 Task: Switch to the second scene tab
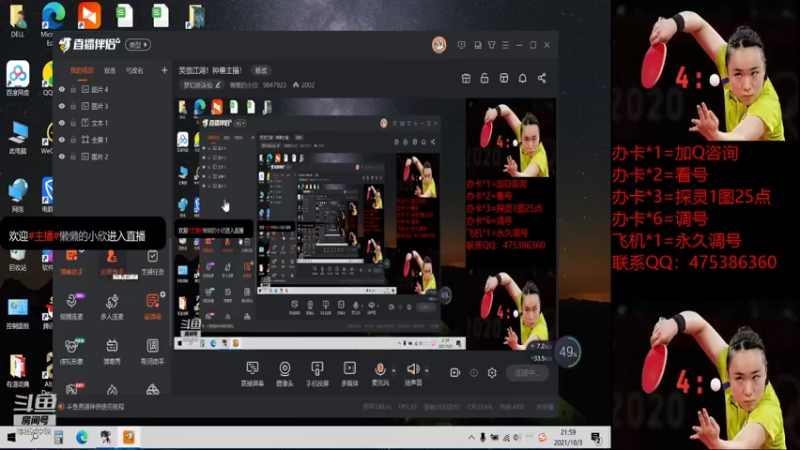(110, 70)
